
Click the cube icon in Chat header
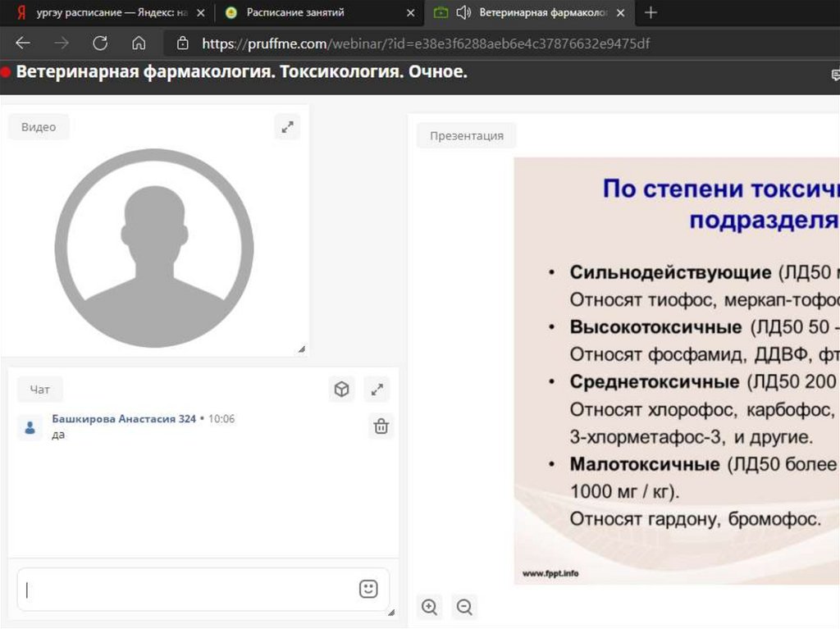tap(341, 390)
